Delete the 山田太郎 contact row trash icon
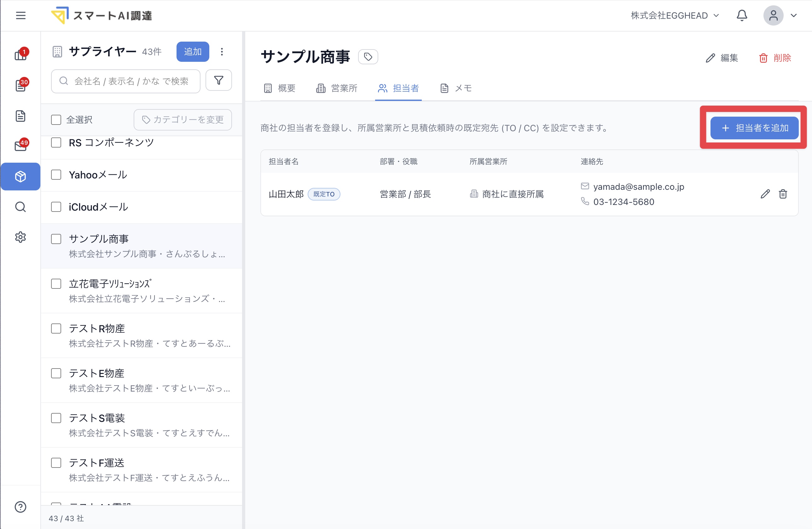This screenshot has height=529, width=812. [783, 194]
